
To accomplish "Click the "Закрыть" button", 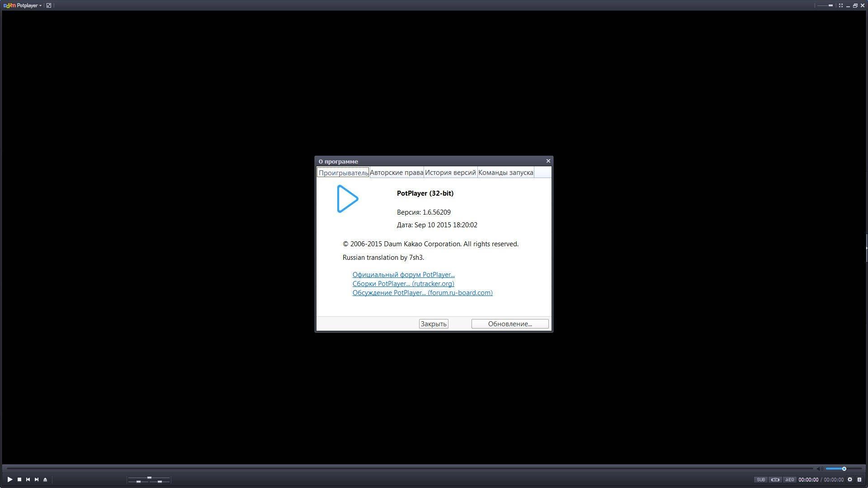I will [434, 324].
